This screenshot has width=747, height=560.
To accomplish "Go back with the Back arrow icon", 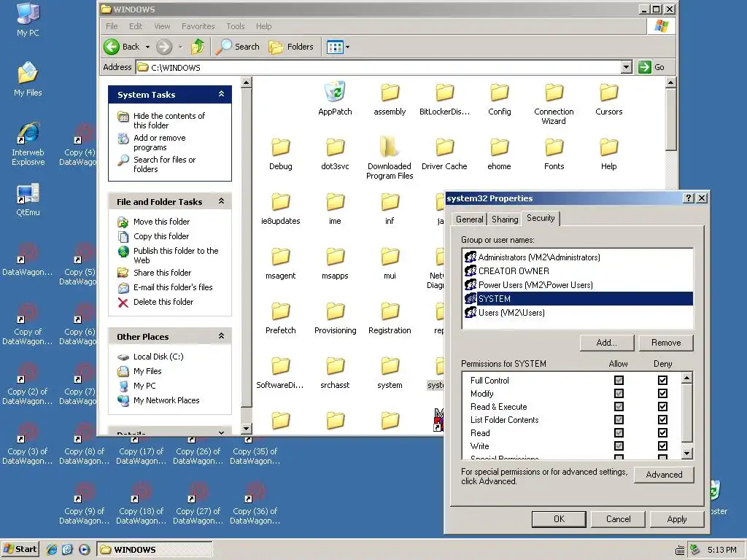I will [x=112, y=47].
